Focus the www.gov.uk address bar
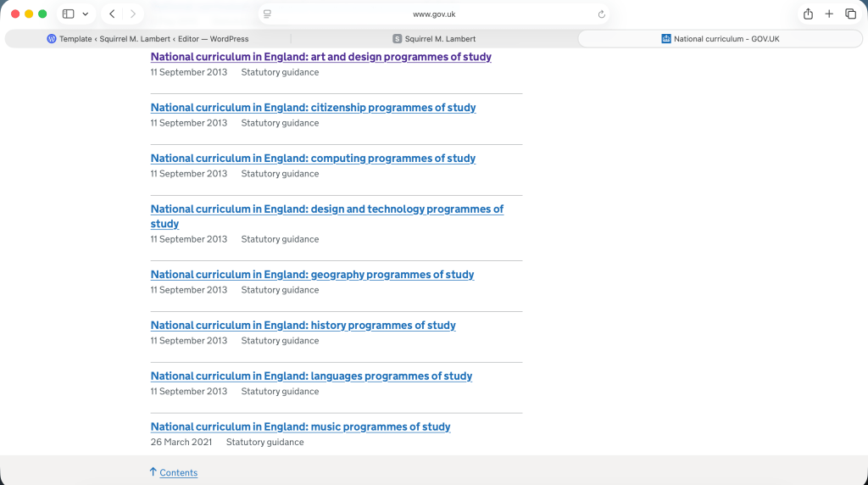 tap(433, 14)
